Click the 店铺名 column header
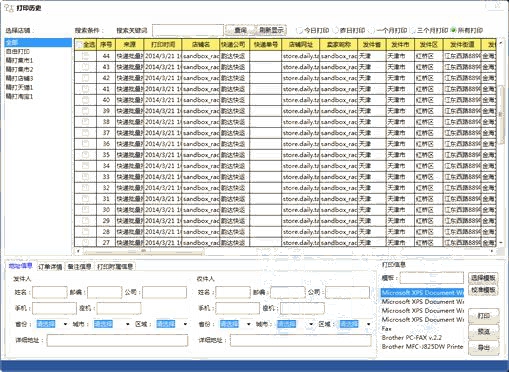The height and width of the screenshot is (372, 509). coord(201,45)
